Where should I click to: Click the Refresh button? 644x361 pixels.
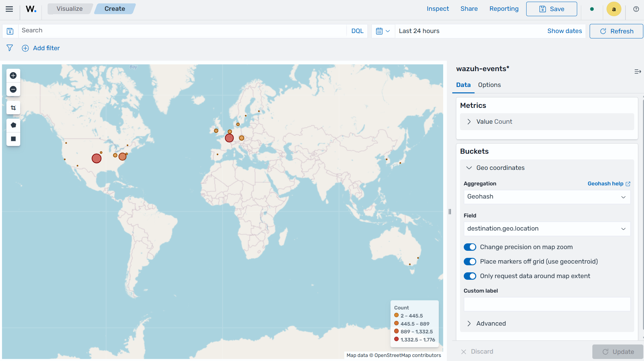point(616,31)
